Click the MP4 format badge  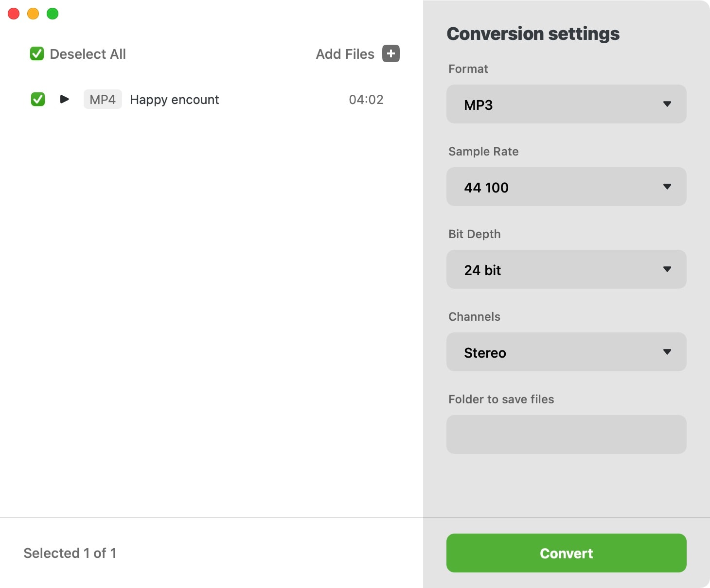[x=103, y=100]
